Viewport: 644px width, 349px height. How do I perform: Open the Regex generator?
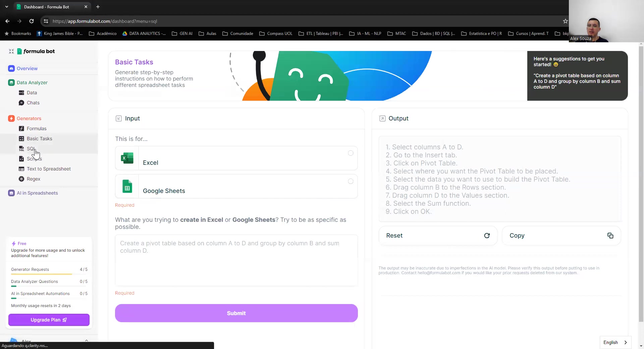coord(33,179)
